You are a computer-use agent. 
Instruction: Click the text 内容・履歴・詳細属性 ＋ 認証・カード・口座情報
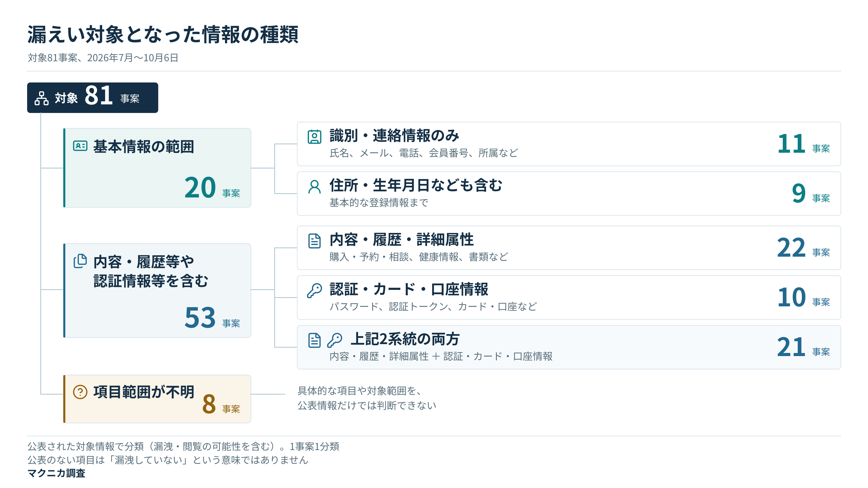pos(441,357)
